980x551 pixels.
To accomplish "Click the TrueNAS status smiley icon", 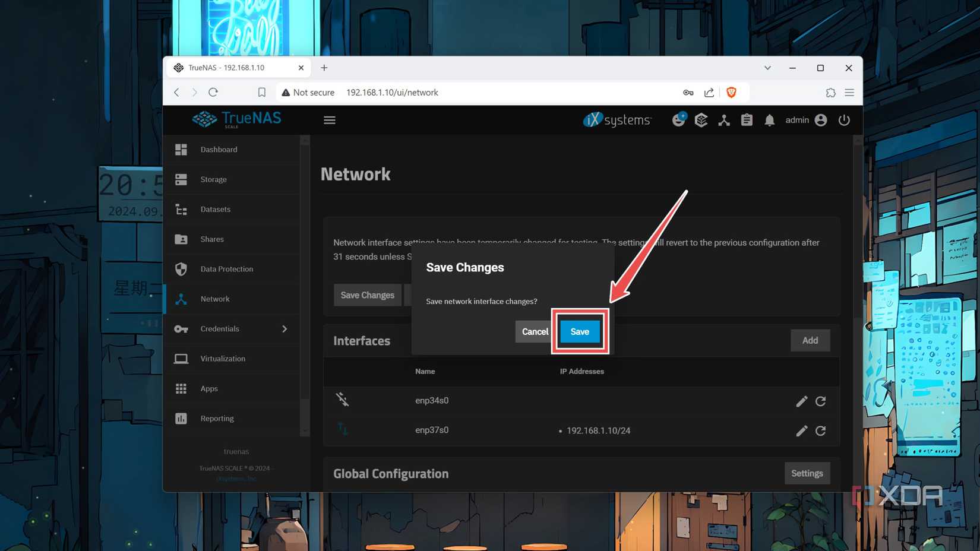I will pos(679,120).
